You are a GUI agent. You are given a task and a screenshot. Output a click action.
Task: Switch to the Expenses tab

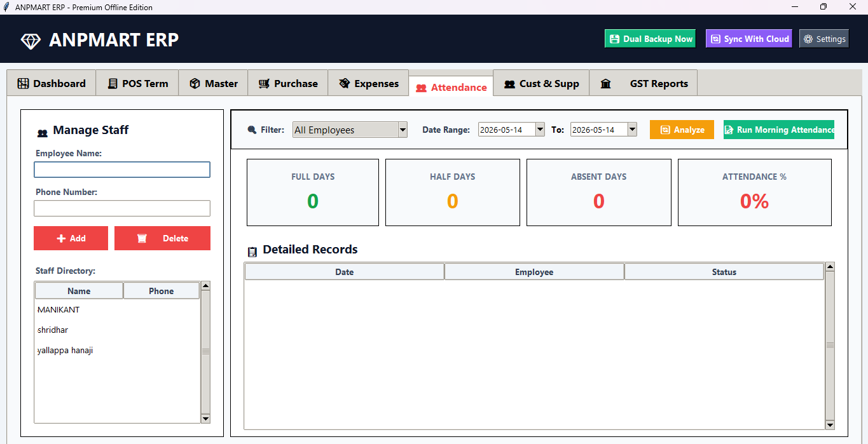pyautogui.click(x=368, y=83)
